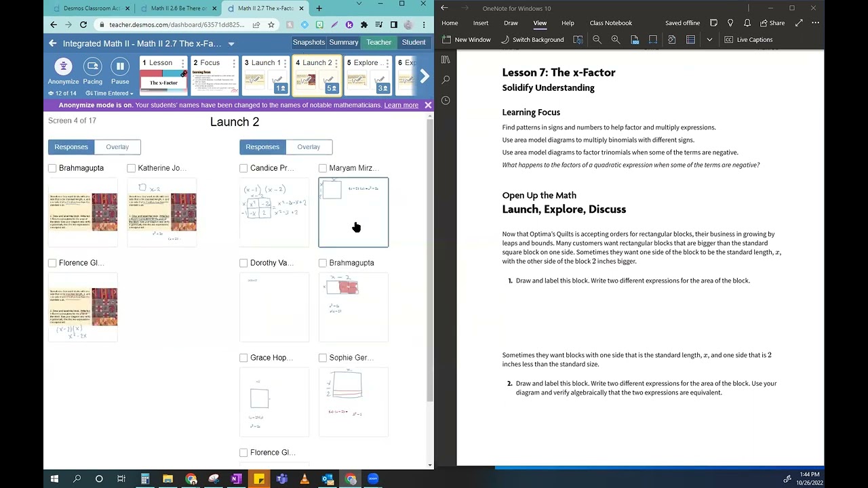Open Maryam Mirz... response thumbnail

[x=353, y=212]
